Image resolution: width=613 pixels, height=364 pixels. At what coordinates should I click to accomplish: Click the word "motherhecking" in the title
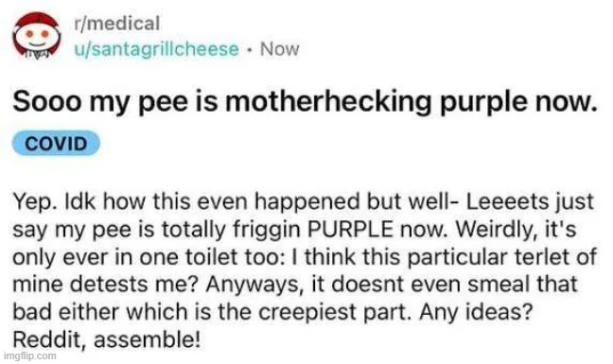point(328,101)
